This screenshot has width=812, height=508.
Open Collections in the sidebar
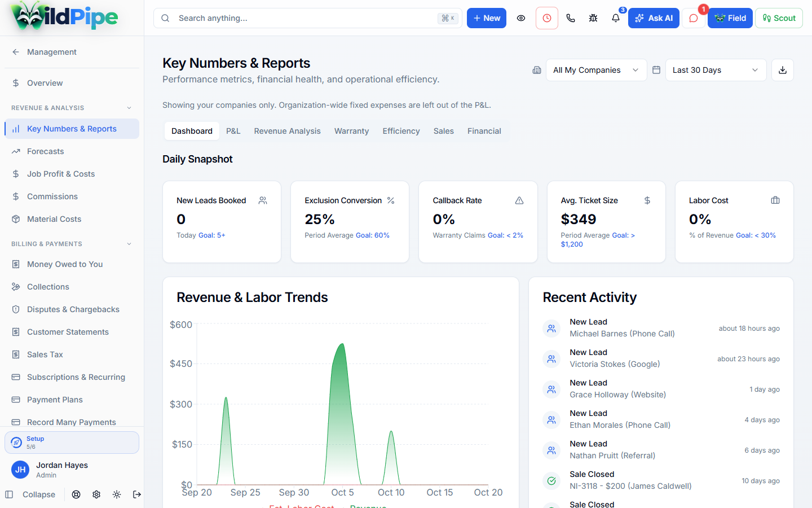(x=72, y=287)
